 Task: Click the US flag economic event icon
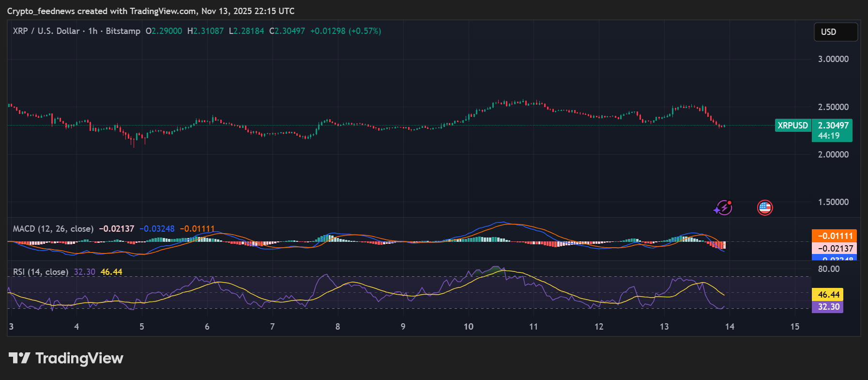765,208
